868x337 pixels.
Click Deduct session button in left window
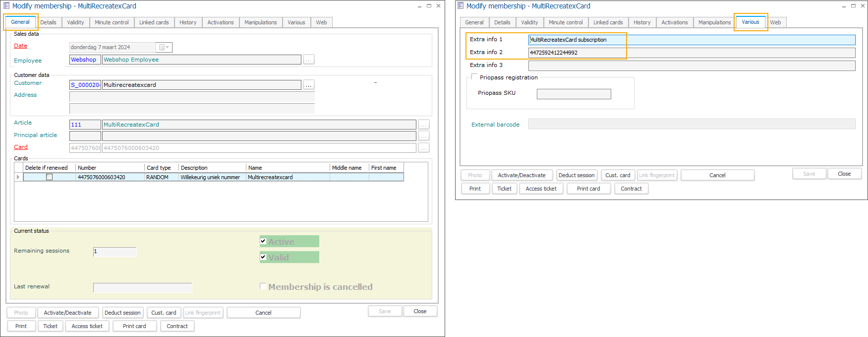(122, 313)
